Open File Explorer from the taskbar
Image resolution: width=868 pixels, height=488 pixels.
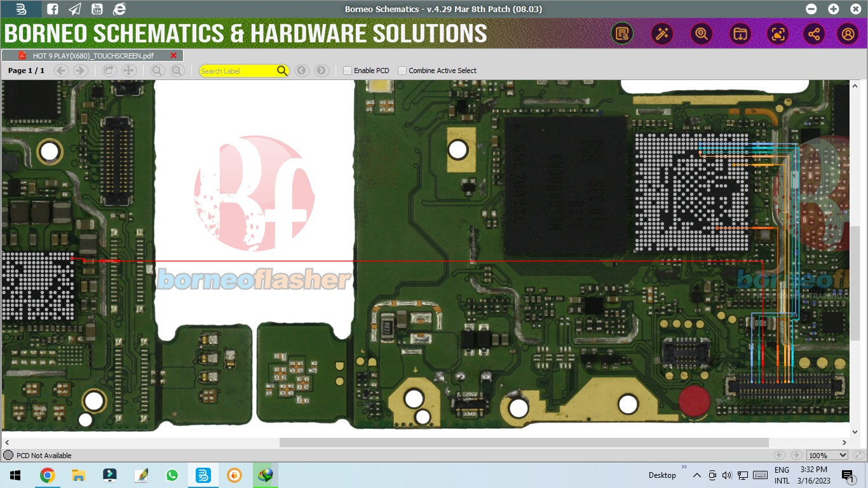[78, 475]
